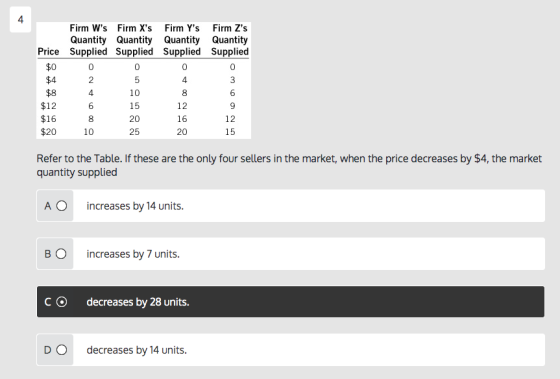Click Firm Y's Quantity Supplied header
The image size is (560, 379).
(x=182, y=40)
